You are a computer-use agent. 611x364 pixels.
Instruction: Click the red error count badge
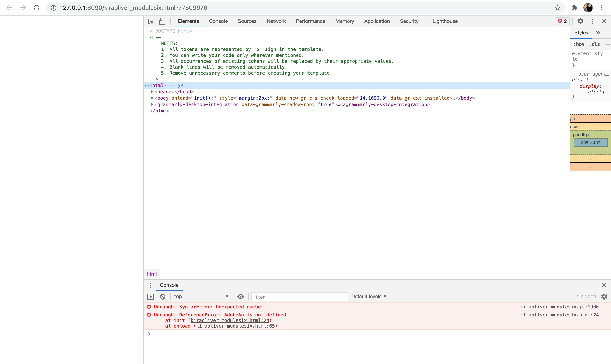click(x=562, y=21)
